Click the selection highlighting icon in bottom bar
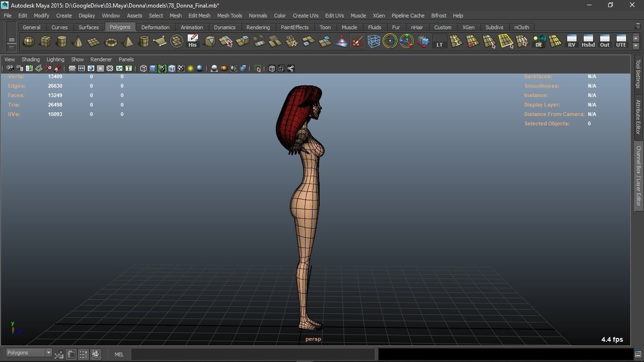The width and height of the screenshot is (644, 362). pos(59,354)
